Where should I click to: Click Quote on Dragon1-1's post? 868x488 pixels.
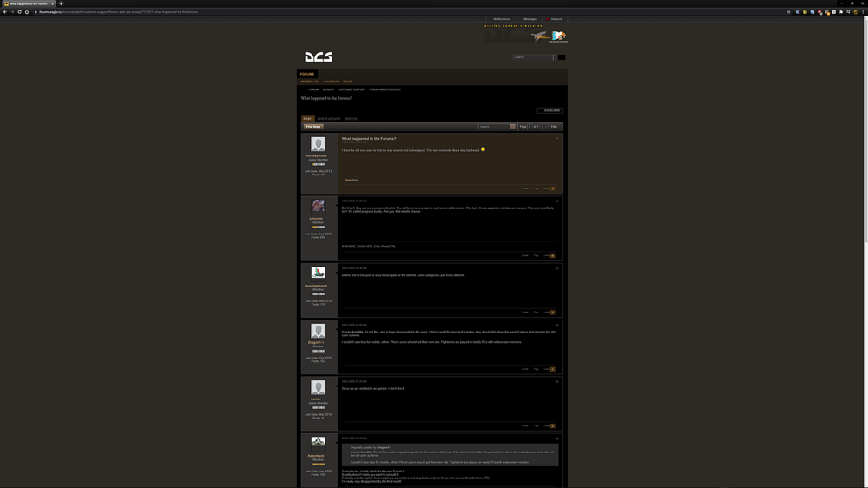click(525, 369)
